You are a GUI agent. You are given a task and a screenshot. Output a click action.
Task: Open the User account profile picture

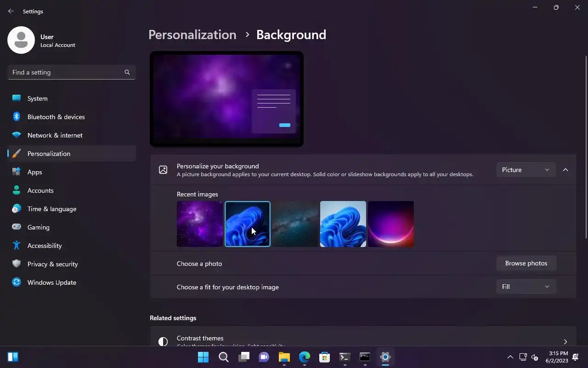click(21, 40)
